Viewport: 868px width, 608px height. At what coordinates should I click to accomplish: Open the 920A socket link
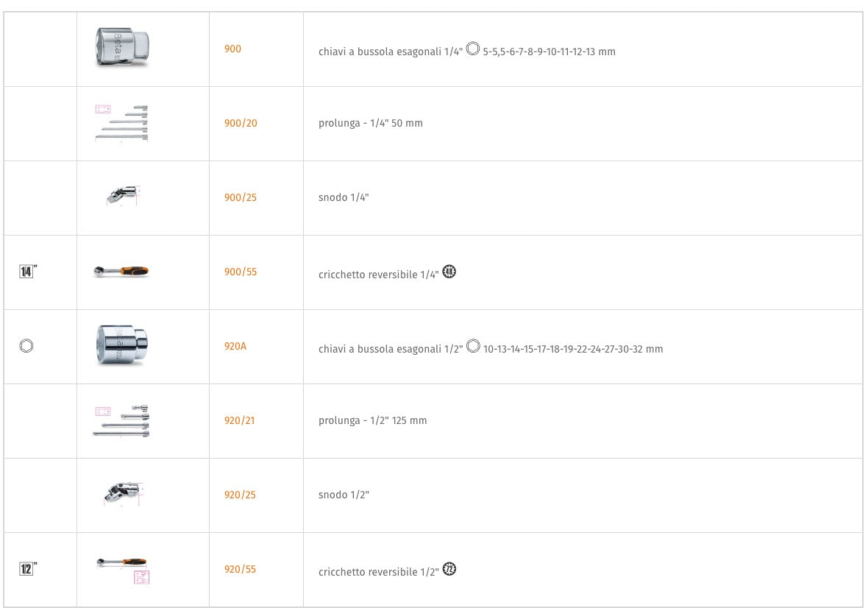[235, 346]
